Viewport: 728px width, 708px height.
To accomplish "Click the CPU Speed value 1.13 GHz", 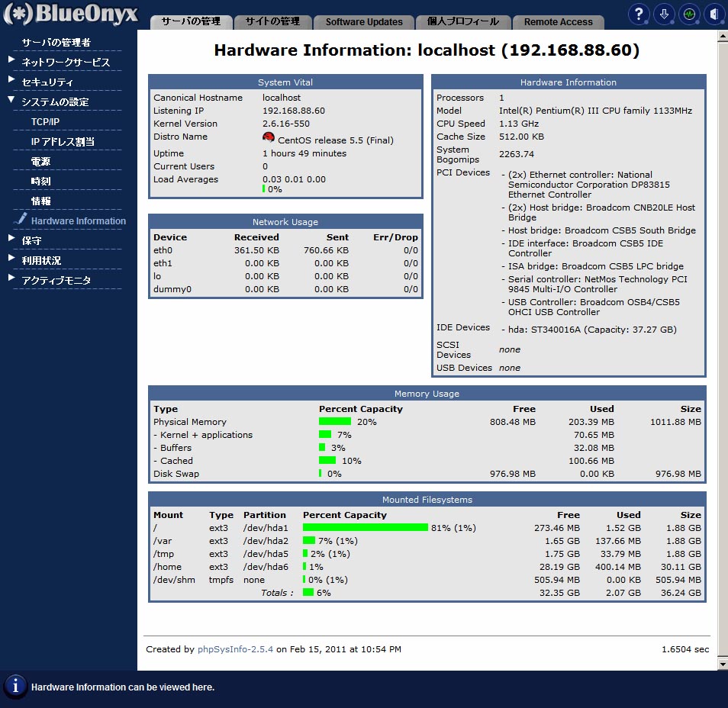I will pyautogui.click(x=519, y=124).
